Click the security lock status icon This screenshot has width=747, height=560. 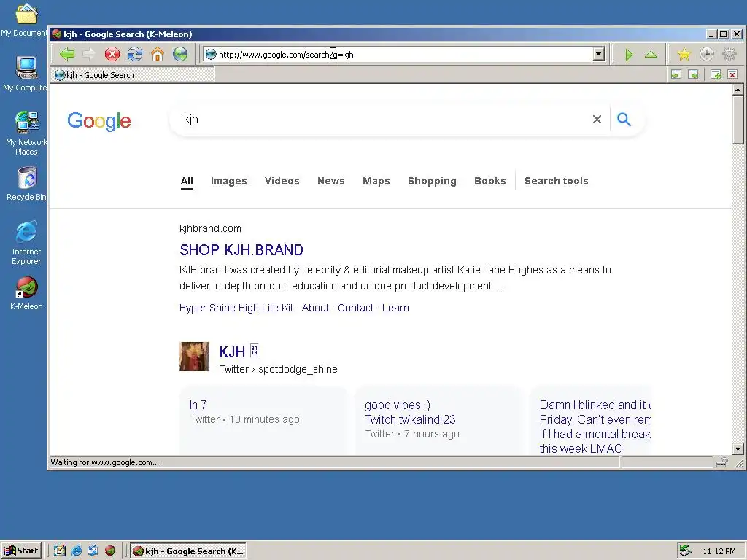[721, 462]
